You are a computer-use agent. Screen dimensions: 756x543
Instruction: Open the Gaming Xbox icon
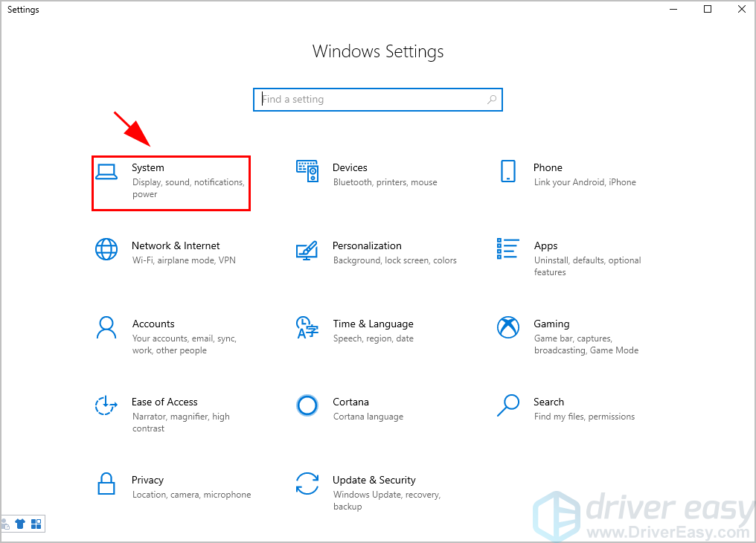(x=508, y=327)
